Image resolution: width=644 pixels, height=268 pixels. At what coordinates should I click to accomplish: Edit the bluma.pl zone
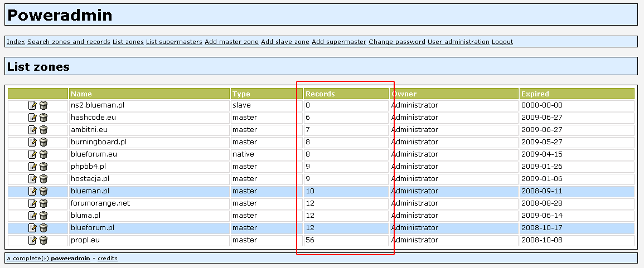pos(32,216)
